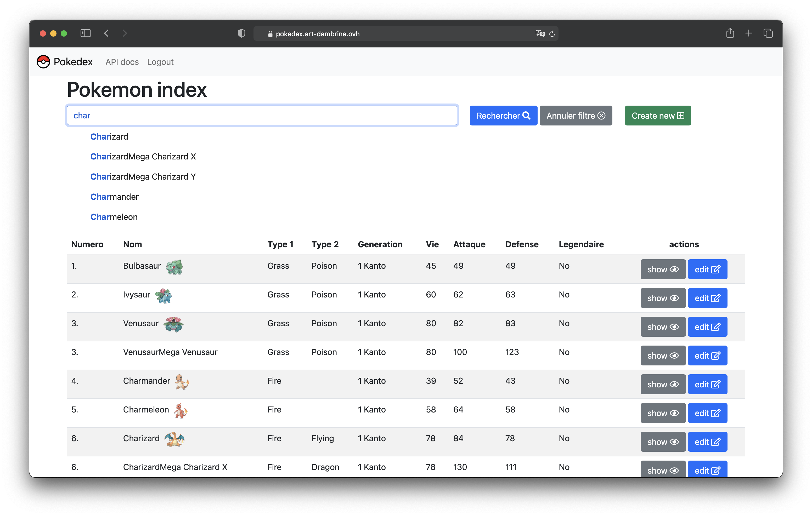Click the Numero column header

click(87, 244)
